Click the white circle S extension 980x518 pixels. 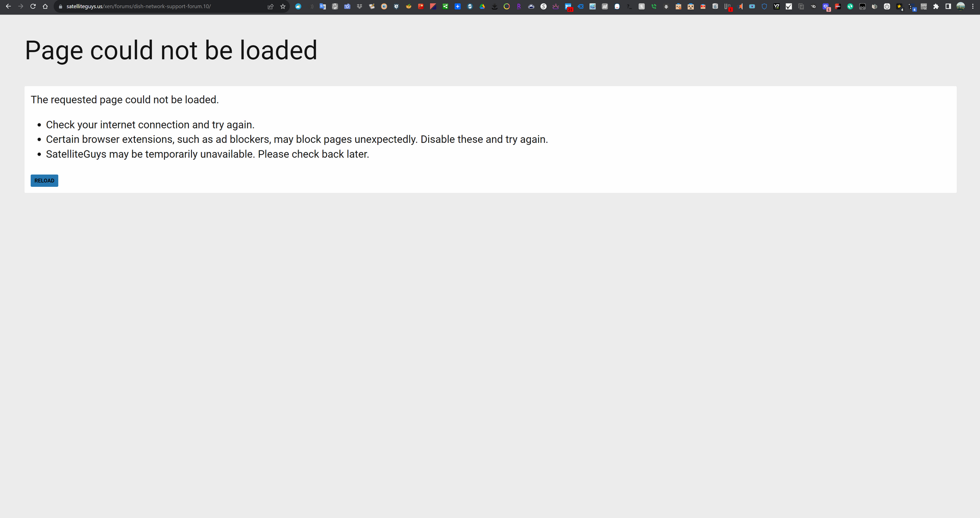click(544, 7)
